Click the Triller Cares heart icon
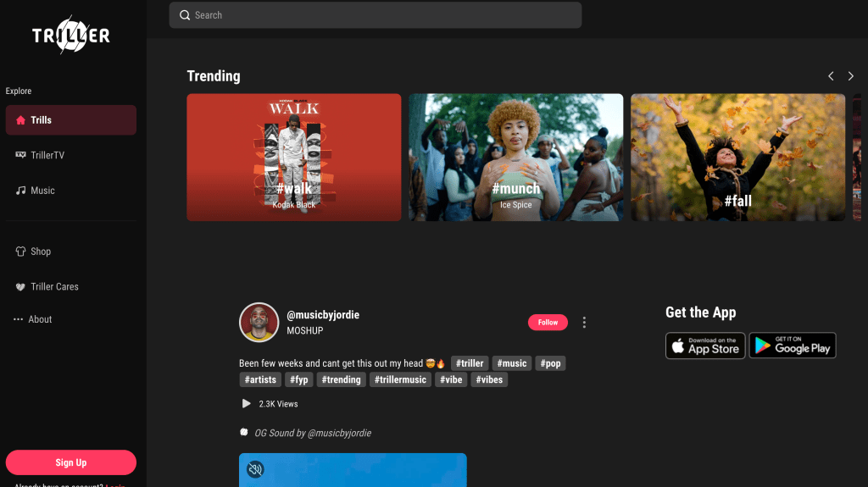The width and height of the screenshot is (868, 487). pyautogui.click(x=20, y=287)
